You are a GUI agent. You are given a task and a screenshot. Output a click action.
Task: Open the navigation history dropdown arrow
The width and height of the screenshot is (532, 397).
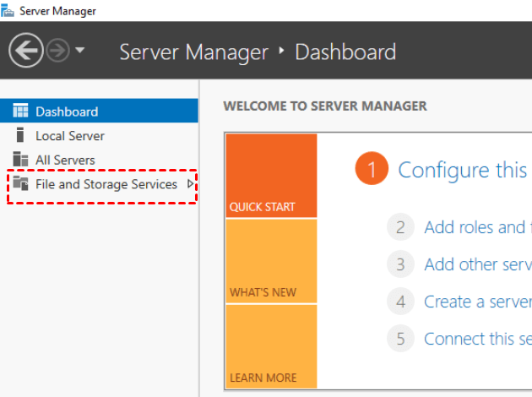tap(80, 51)
